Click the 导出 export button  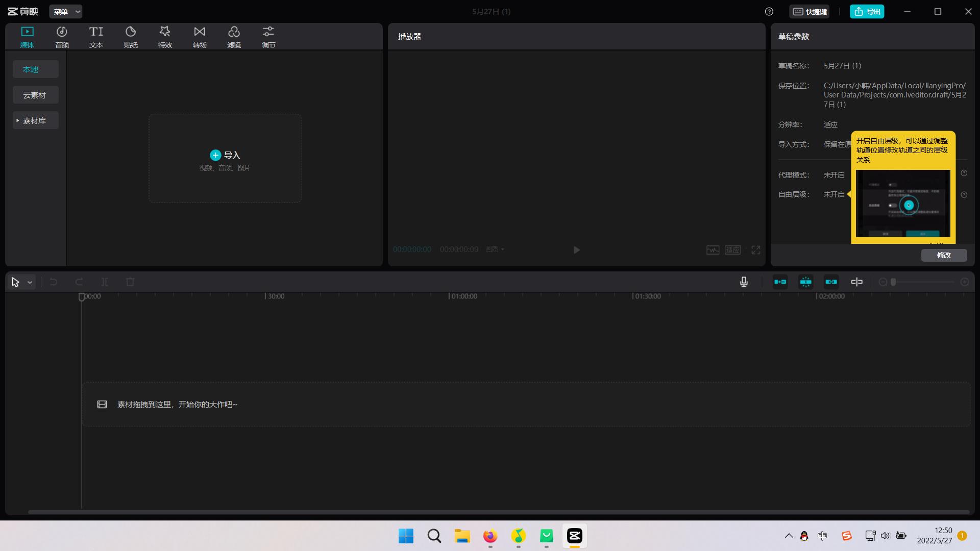click(x=867, y=12)
